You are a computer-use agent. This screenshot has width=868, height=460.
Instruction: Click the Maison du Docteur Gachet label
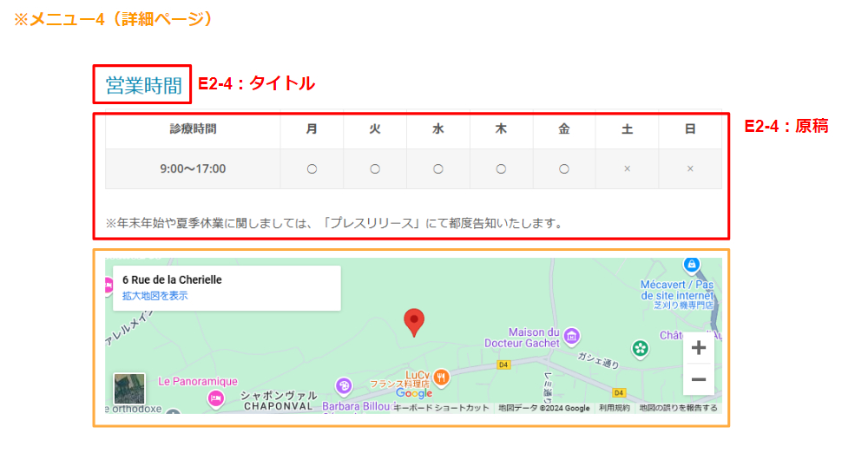522,338
